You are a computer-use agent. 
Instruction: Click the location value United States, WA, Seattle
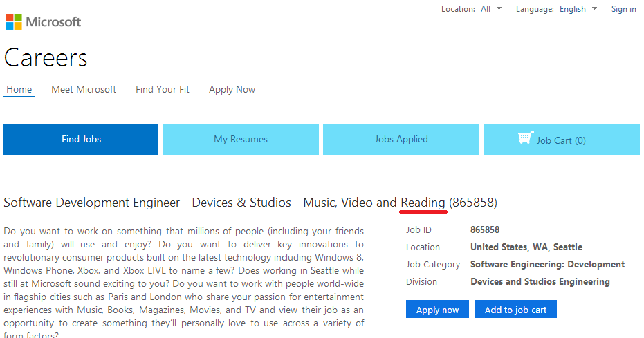tap(526, 247)
